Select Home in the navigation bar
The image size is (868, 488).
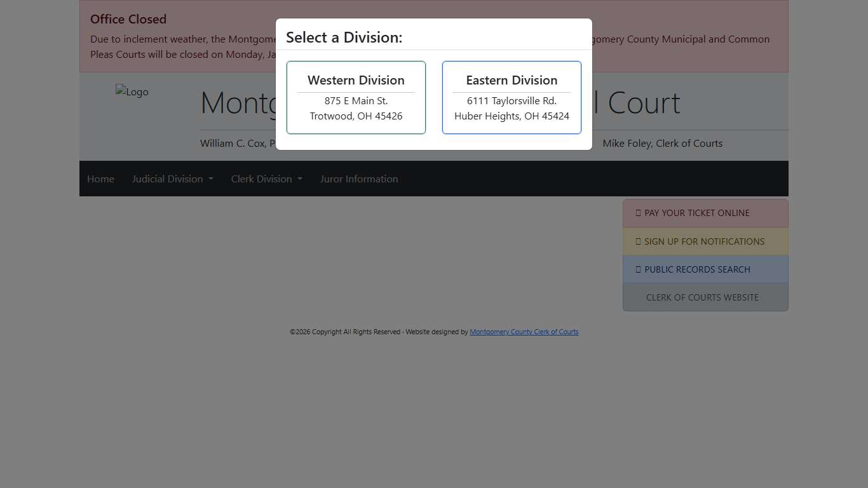tap(100, 179)
